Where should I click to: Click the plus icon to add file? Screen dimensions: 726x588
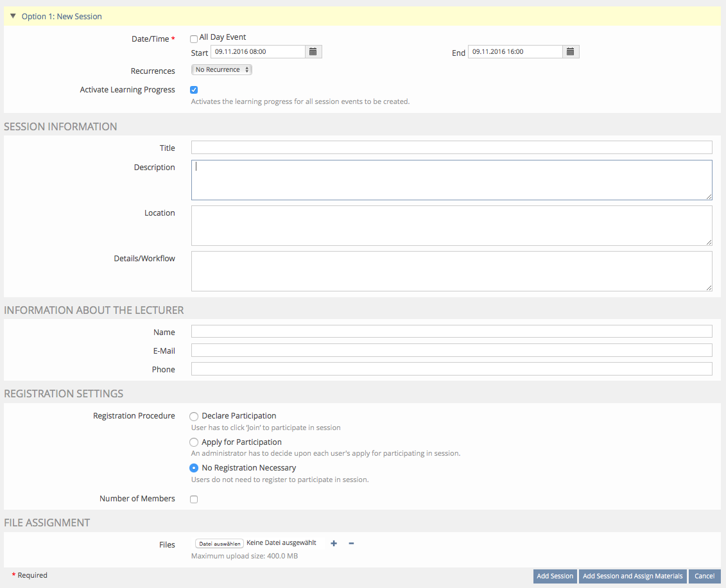tap(334, 544)
